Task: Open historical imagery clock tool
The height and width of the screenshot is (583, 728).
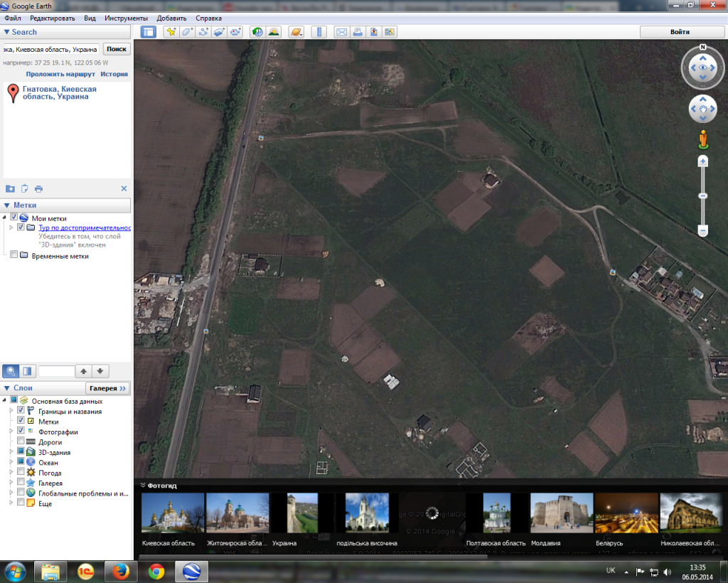Action: point(257,32)
